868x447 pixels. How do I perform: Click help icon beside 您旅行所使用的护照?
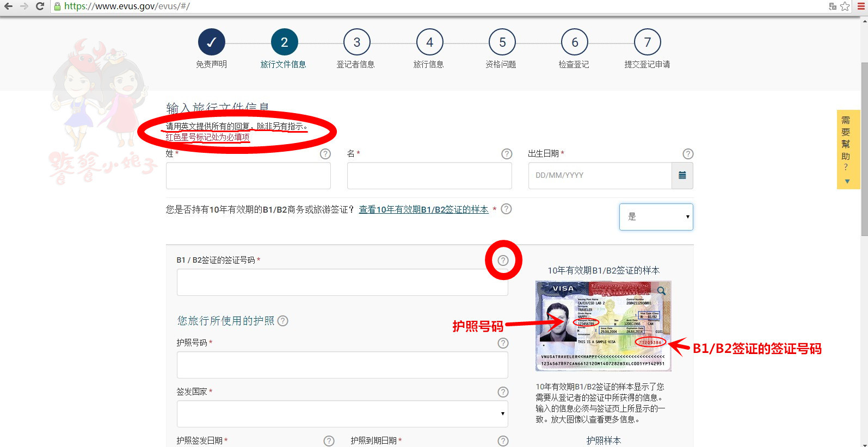click(x=283, y=321)
